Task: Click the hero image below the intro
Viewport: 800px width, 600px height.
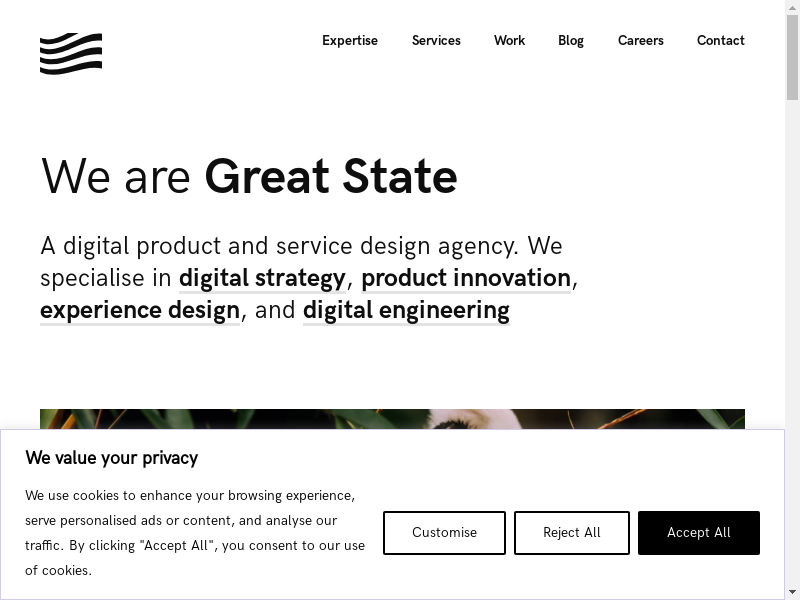Action: [x=392, y=419]
